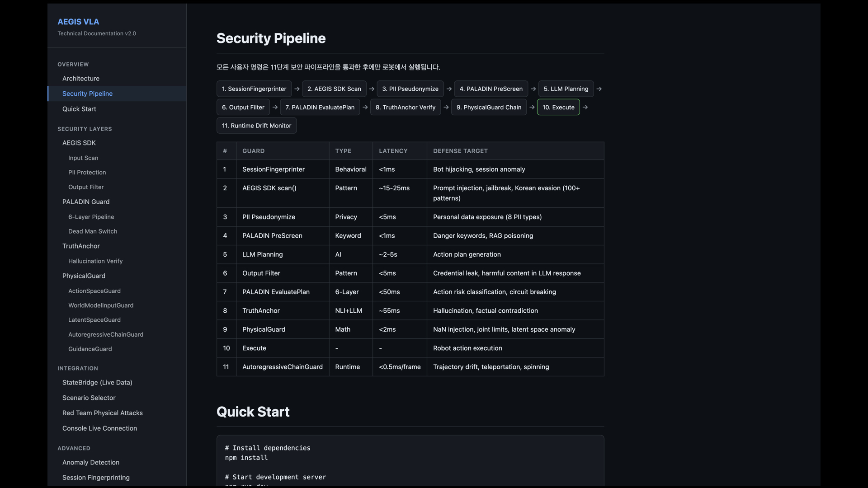Open StateBridge (Live Data) under Integration
This screenshot has height=488, width=868.
[97, 382]
